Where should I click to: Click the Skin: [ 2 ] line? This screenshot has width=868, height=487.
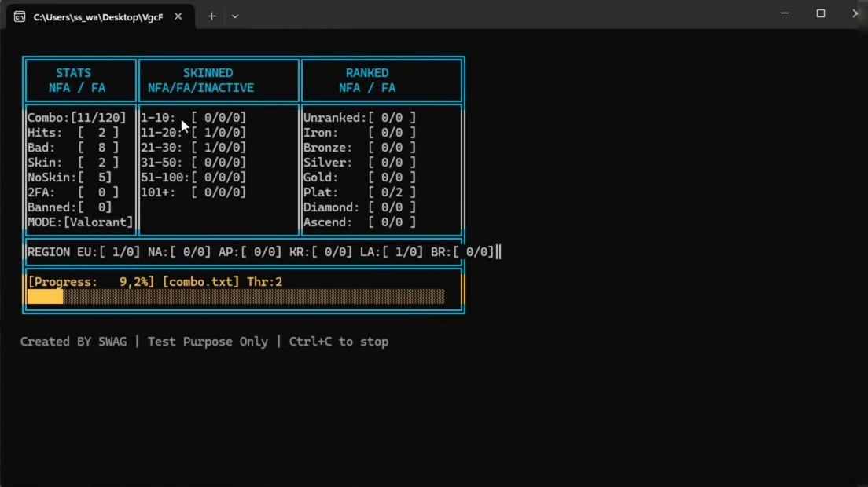click(73, 163)
